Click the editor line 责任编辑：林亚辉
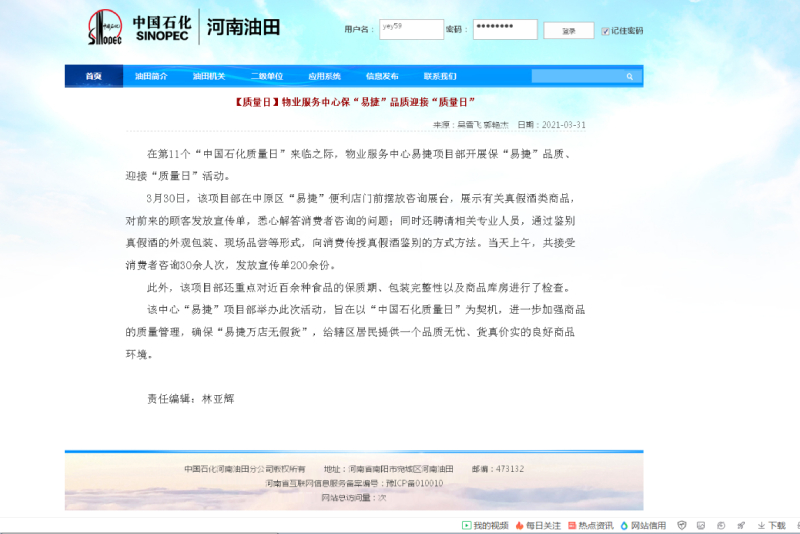This screenshot has height=534, width=800. [x=191, y=399]
